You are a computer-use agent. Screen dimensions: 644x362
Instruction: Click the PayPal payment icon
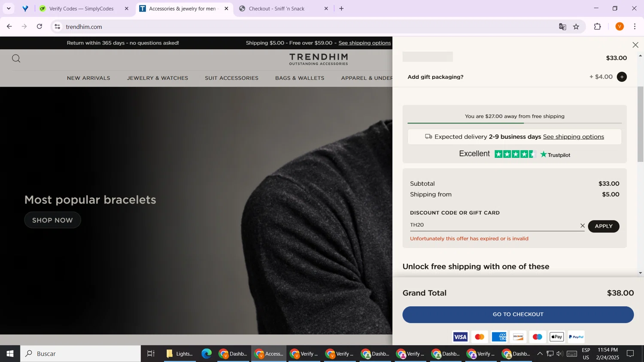pyautogui.click(x=576, y=337)
